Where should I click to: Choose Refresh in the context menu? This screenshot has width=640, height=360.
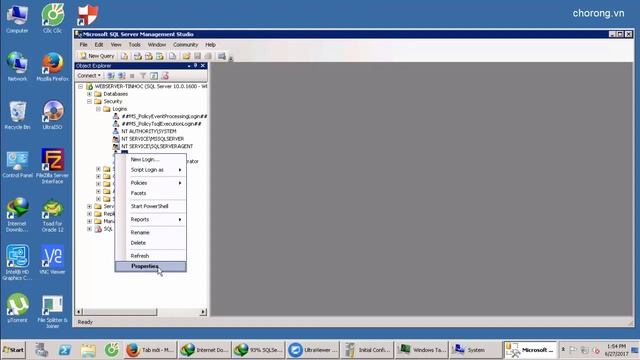[x=151, y=256]
